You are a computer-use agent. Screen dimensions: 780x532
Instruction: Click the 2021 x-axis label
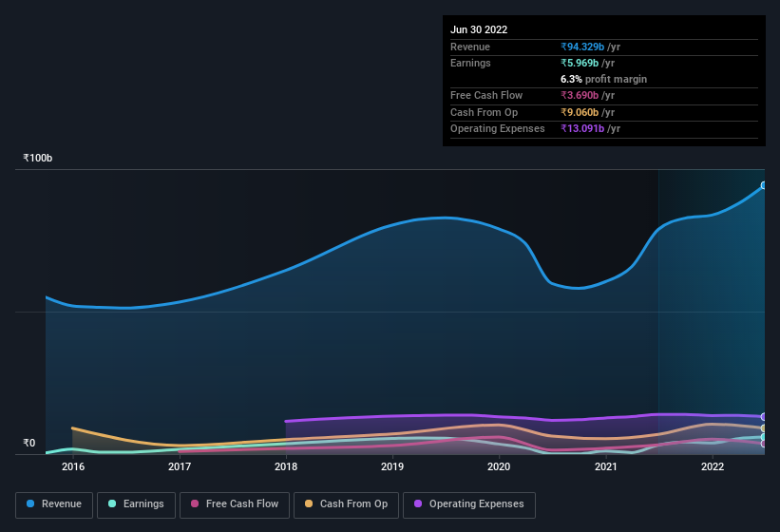[x=606, y=466]
